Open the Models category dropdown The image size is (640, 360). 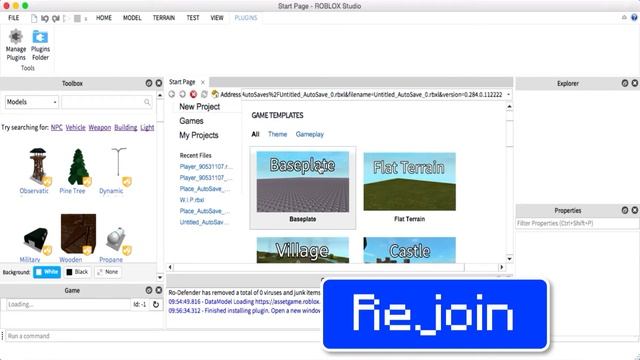[x=31, y=102]
